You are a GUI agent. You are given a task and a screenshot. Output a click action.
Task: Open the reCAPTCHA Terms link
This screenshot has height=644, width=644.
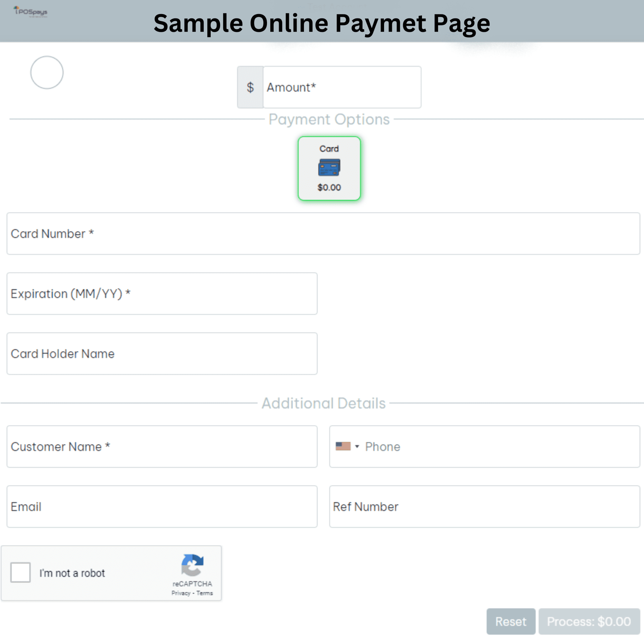pyautogui.click(x=205, y=593)
